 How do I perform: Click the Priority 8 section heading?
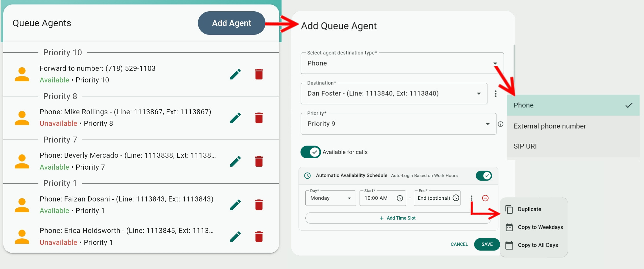point(60,96)
